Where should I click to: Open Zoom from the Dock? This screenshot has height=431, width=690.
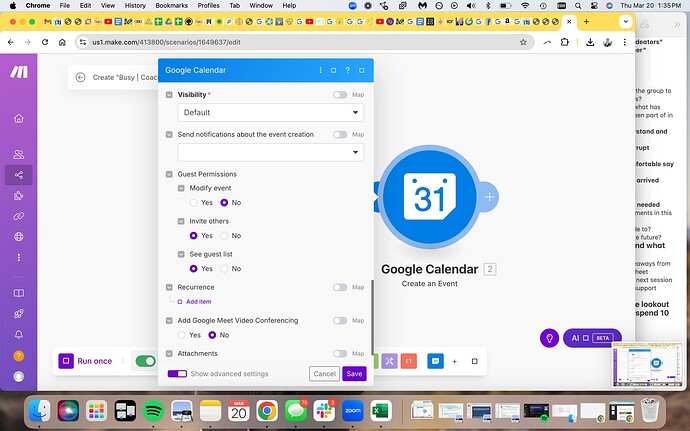pyautogui.click(x=352, y=412)
